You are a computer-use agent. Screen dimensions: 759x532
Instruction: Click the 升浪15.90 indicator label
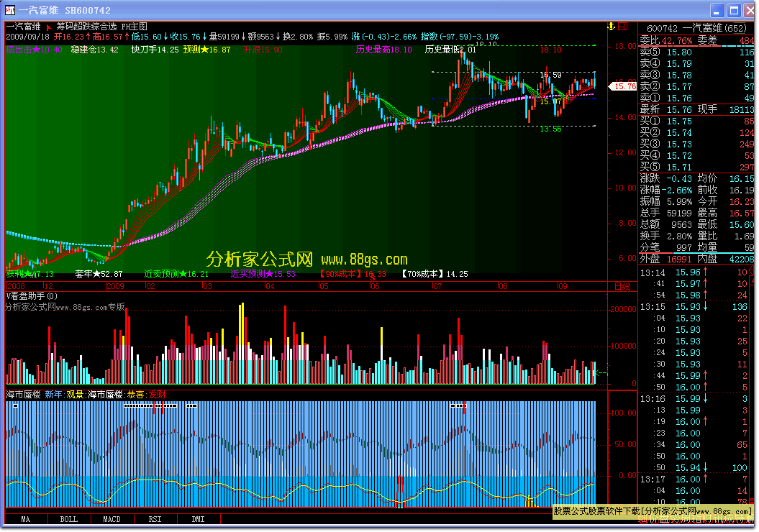[x=263, y=50]
